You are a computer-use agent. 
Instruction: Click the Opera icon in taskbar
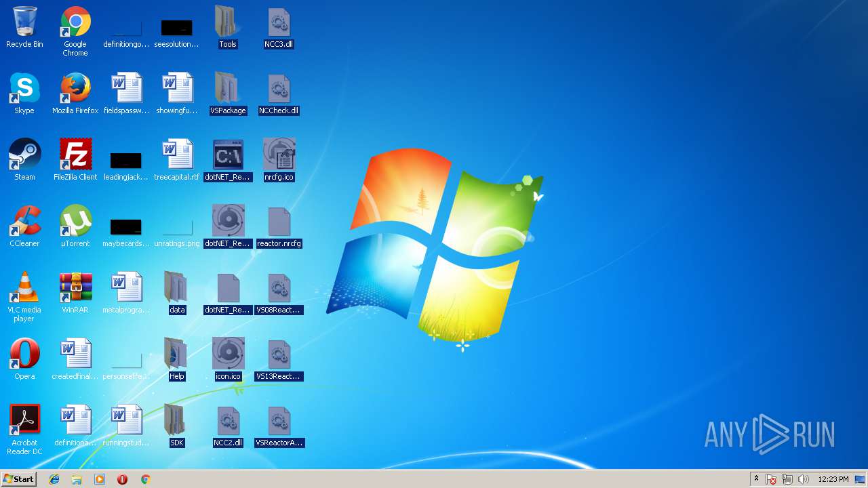[x=122, y=479]
